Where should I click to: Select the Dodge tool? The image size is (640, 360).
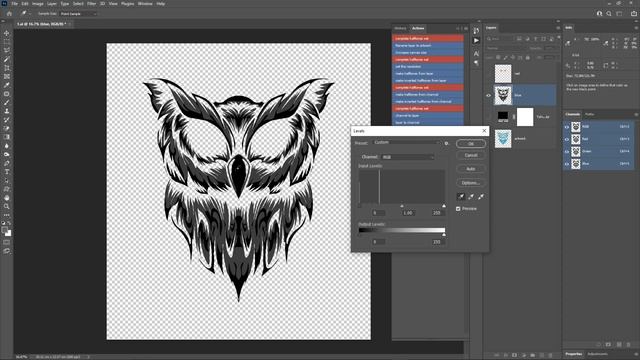(7, 154)
